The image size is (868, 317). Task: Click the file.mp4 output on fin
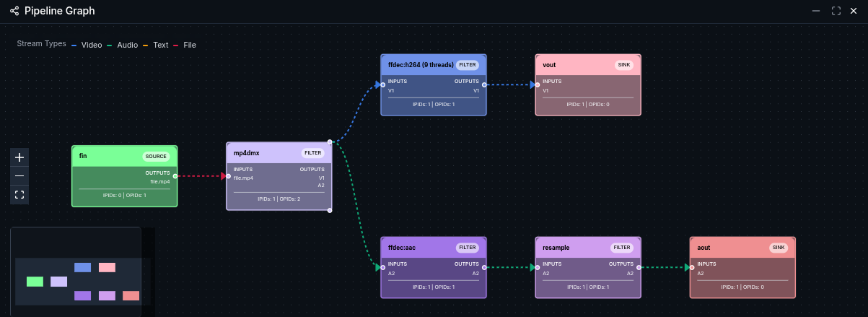[160, 181]
